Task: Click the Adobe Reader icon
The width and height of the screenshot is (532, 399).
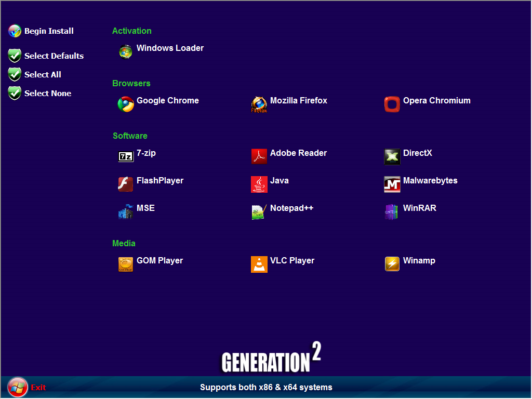Action: pyautogui.click(x=259, y=156)
